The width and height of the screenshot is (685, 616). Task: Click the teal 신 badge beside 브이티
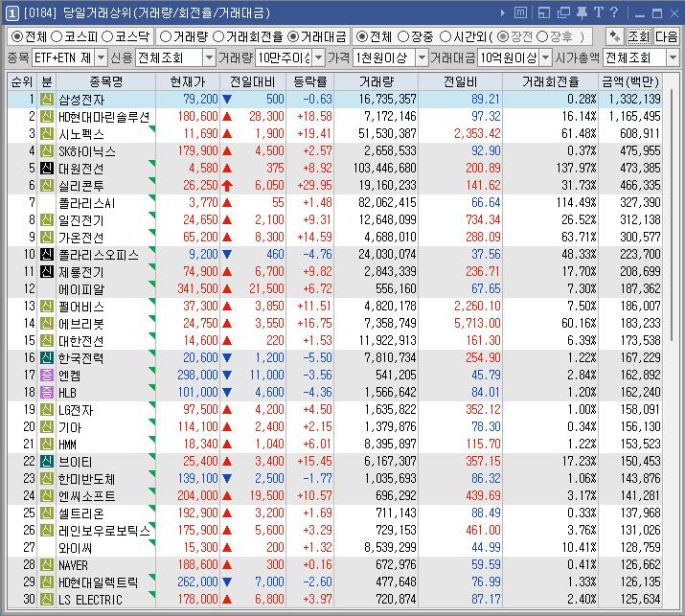47,462
